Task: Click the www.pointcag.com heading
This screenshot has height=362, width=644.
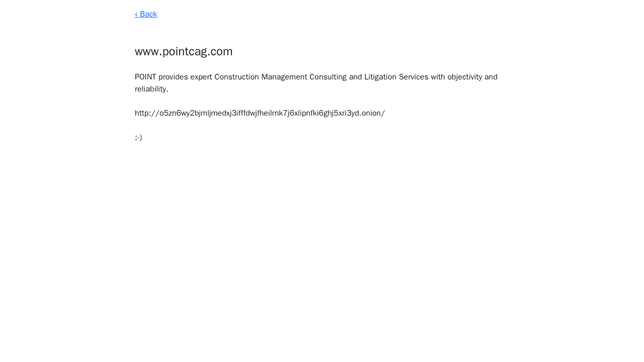Action: click(184, 51)
